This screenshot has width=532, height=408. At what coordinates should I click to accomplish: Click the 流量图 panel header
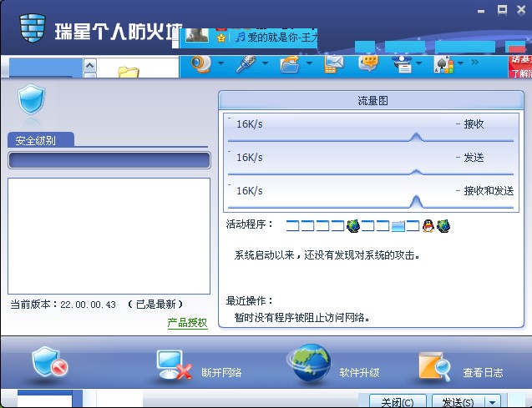click(371, 101)
